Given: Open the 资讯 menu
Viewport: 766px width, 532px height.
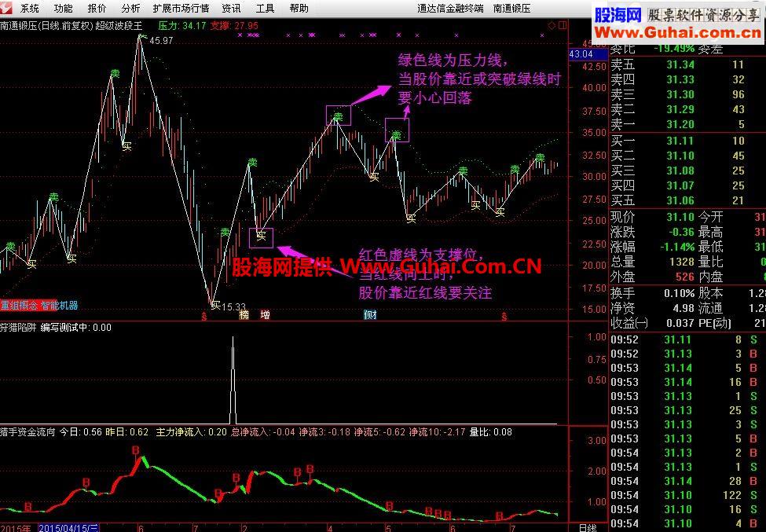Looking at the screenshot, I should point(231,9).
